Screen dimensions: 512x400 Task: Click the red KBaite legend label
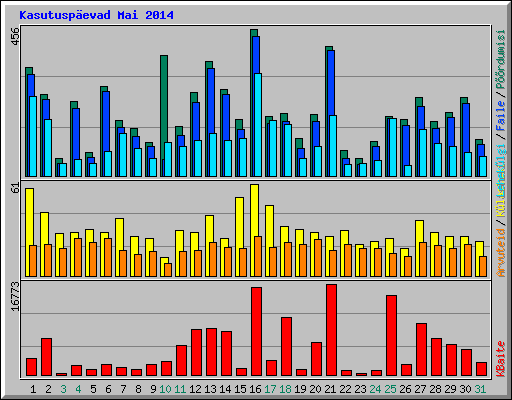[501, 359]
